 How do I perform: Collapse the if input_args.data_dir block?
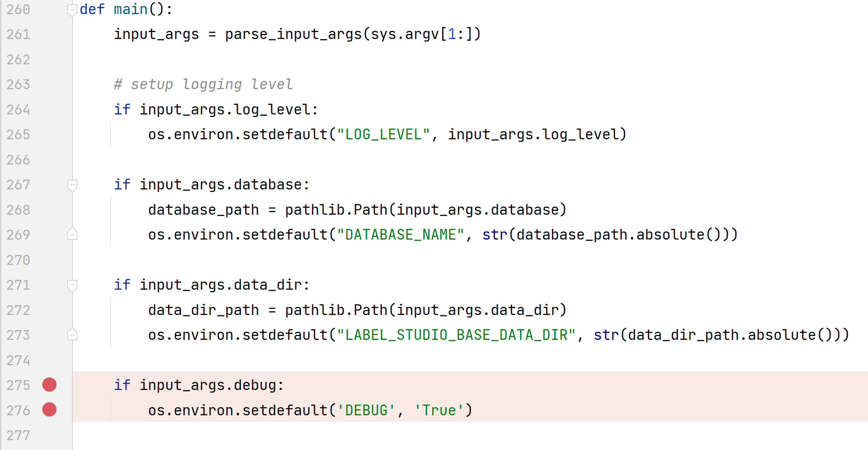point(72,285)
